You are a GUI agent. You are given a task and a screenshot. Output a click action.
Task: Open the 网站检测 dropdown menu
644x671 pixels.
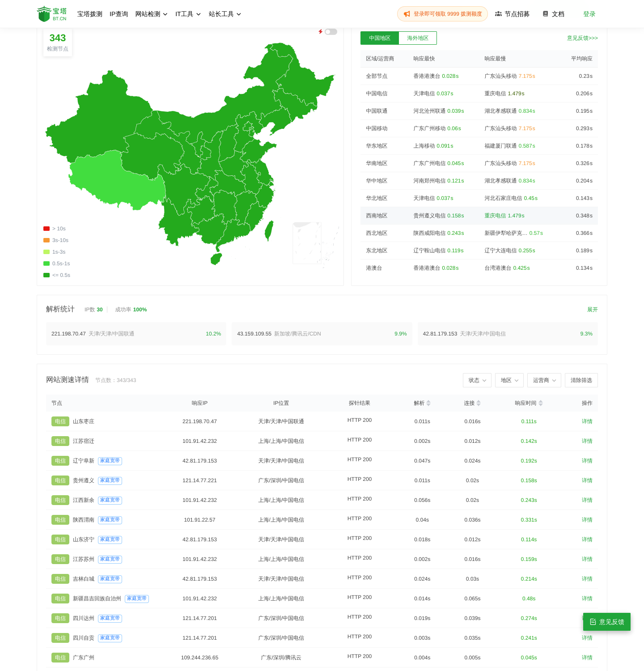152,14
